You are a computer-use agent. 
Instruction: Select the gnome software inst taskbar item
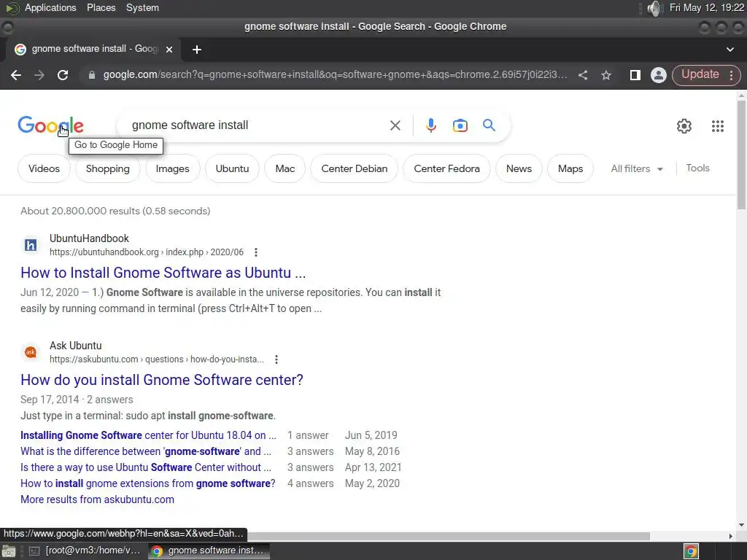tap(209, 551)
